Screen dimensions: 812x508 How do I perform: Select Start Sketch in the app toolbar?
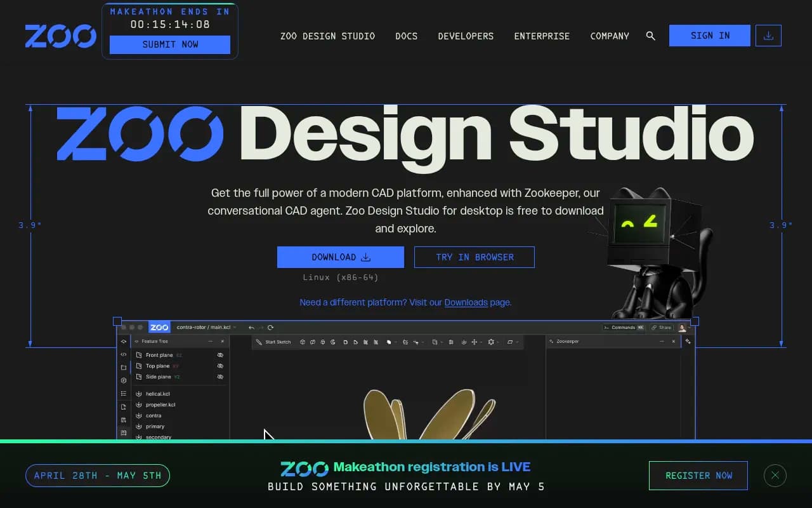(273, 342)
